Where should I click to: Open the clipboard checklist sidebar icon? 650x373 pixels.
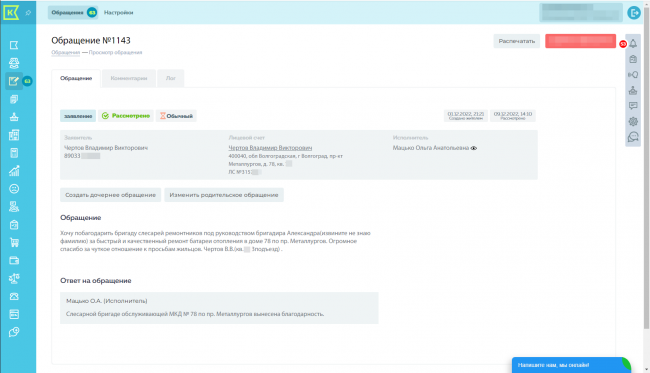(14, 225)
